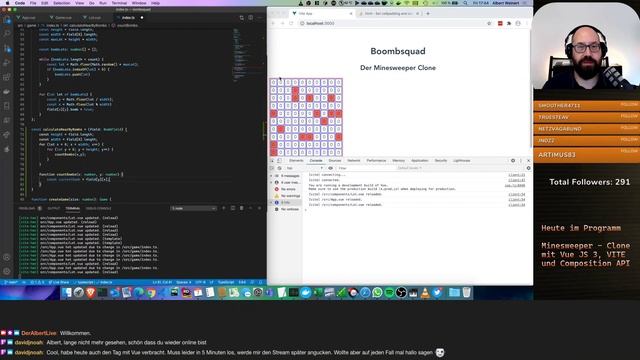
Task: Open the DEBUG CONSOLE panel tab
Action: pyautogui.click(x=98, y=208)
